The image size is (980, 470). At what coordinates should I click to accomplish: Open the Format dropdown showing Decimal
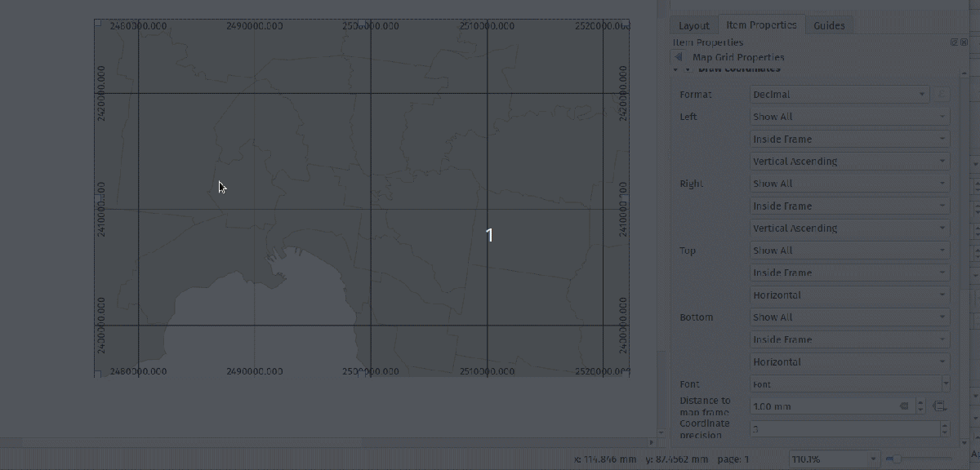[x=840, y=95]
